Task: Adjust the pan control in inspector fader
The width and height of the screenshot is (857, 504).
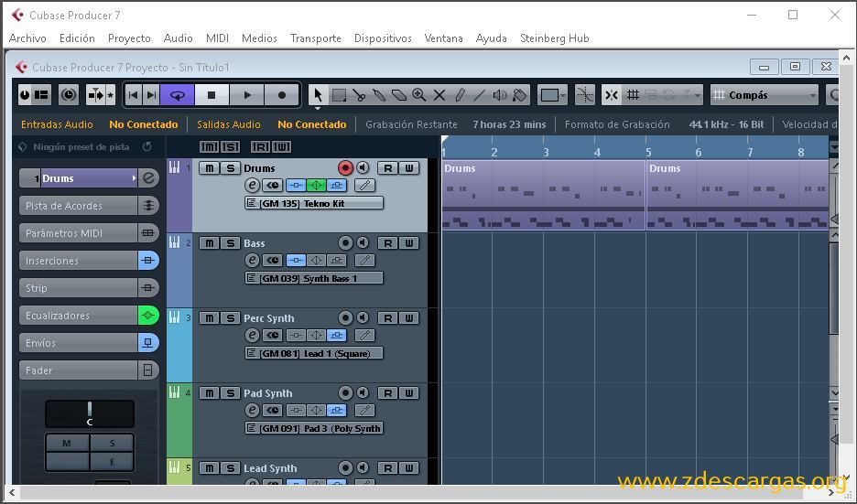Action: [90, 413]
